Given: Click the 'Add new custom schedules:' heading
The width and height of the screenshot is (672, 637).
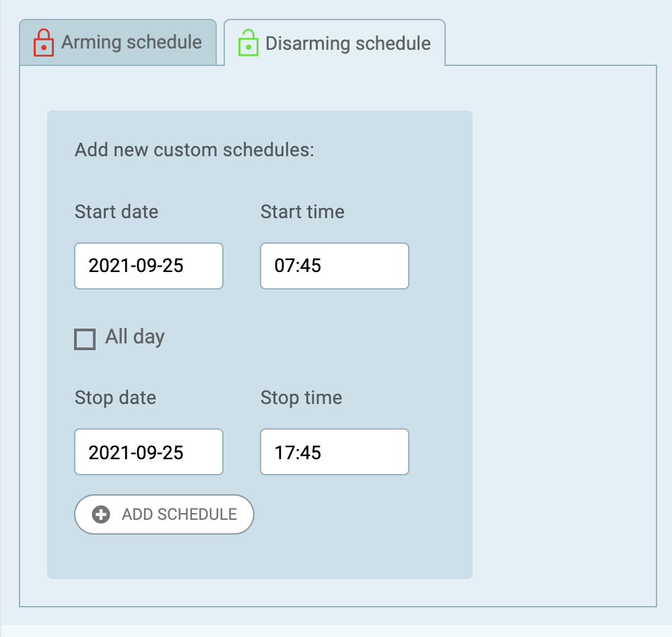Looking at the screenshot, I should pos(195,150).
